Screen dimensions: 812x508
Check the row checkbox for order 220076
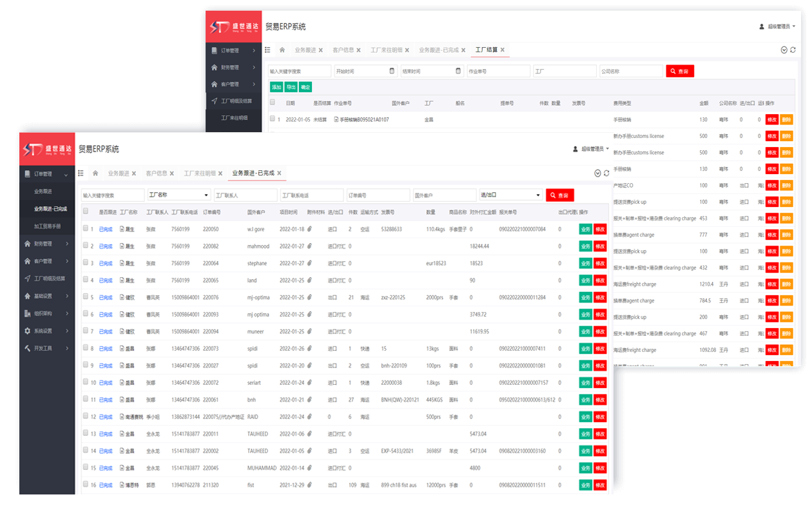pos(86,297)
